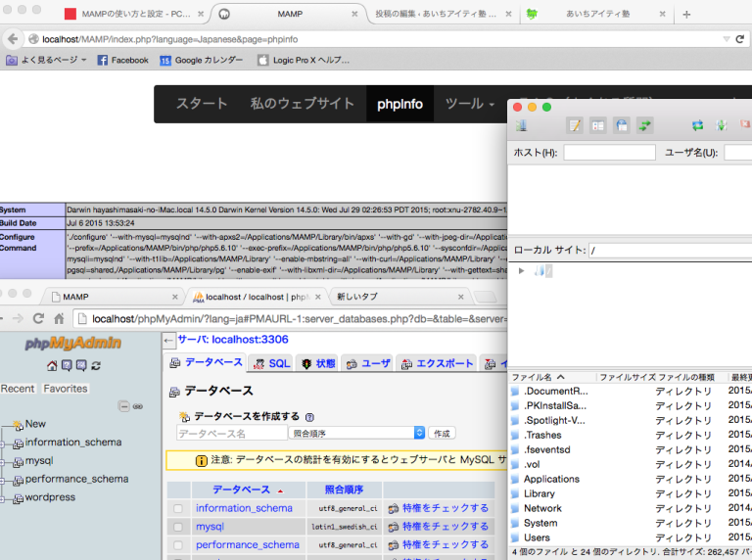Check privileges for mysql row

(440, 527)
